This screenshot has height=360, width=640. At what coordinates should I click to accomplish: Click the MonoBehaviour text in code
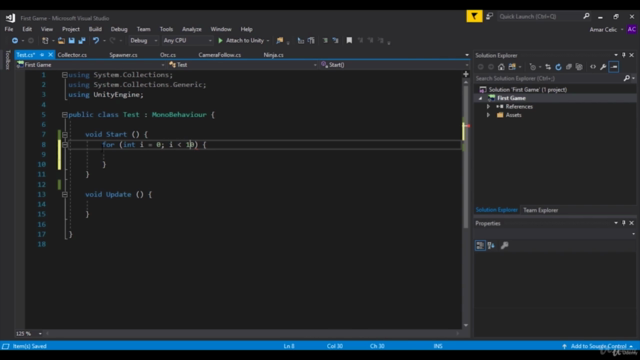click(x=179, y=115)
